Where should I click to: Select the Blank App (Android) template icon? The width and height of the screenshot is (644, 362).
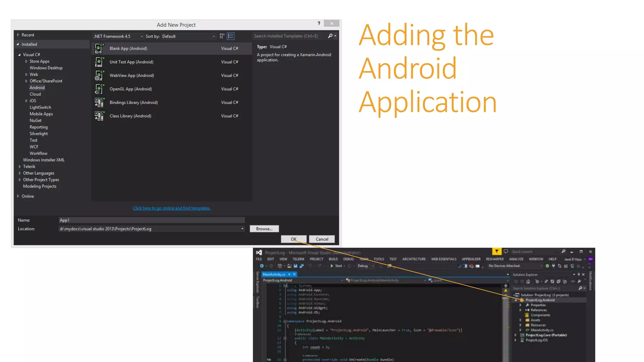(99, 48)
